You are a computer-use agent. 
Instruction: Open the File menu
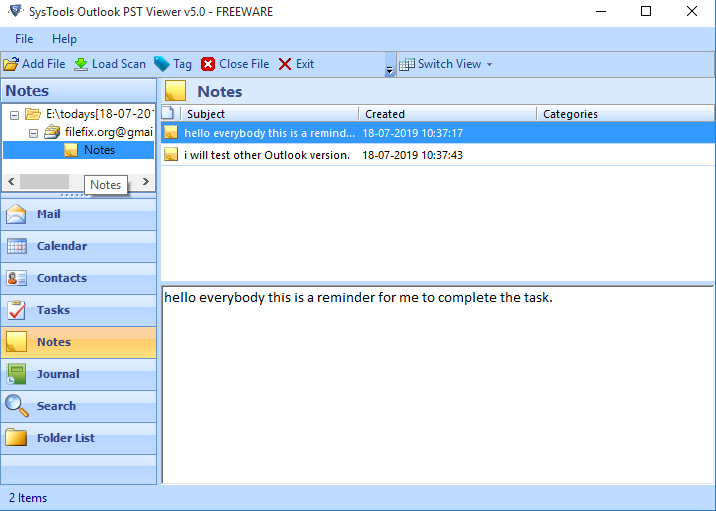24,39
